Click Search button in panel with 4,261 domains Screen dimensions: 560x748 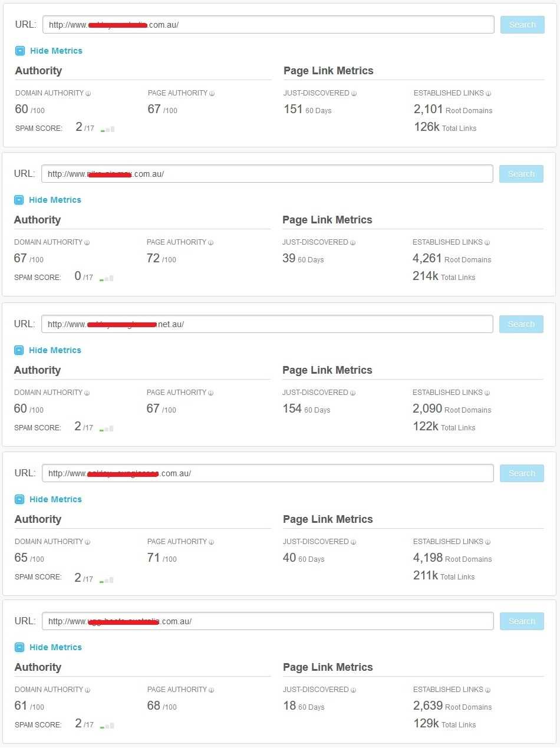[521, 174]
